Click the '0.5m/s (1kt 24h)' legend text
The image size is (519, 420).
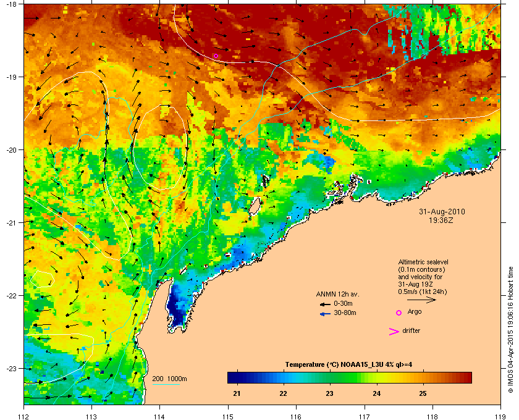coord(423,292)
